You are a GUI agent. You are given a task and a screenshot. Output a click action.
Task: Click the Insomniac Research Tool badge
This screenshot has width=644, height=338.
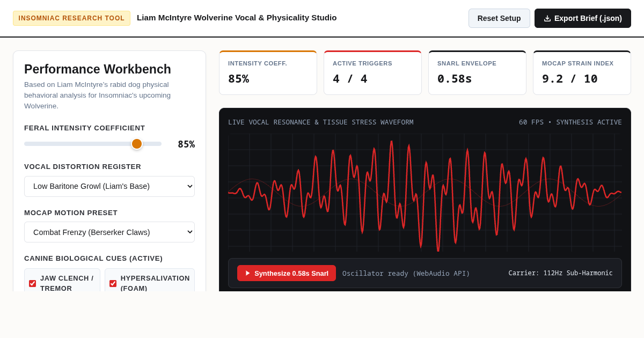(71, 18)
